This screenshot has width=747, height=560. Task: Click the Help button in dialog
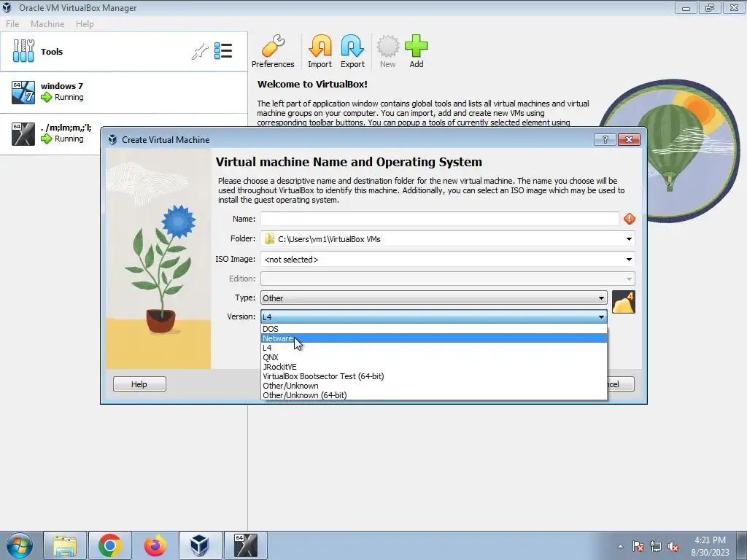tap(139, 384)
